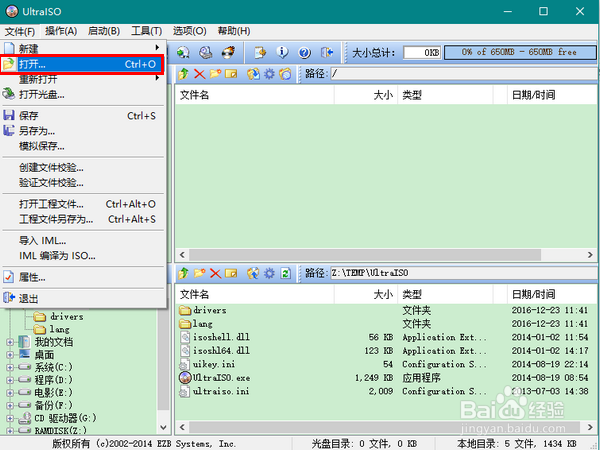Viewport: 600px width, 450px height.
Task: Choose 模拟保存... menu entry
Action: tap(83, 146)
